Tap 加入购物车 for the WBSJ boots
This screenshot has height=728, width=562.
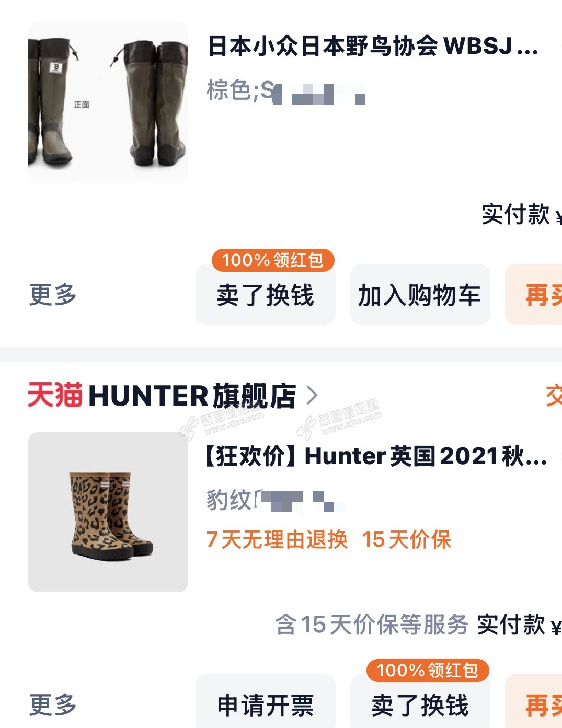(x=420, y=295)
